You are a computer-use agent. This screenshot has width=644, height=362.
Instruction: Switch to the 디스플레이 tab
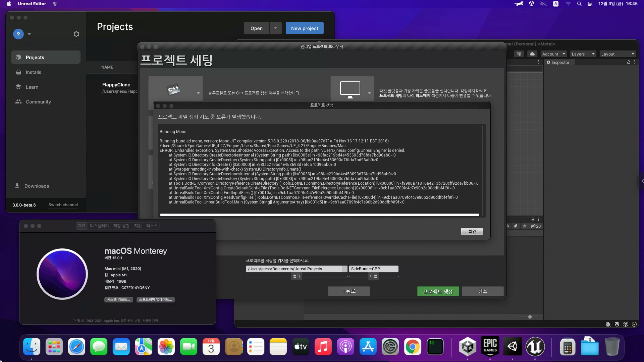click(x=99, y=226)
